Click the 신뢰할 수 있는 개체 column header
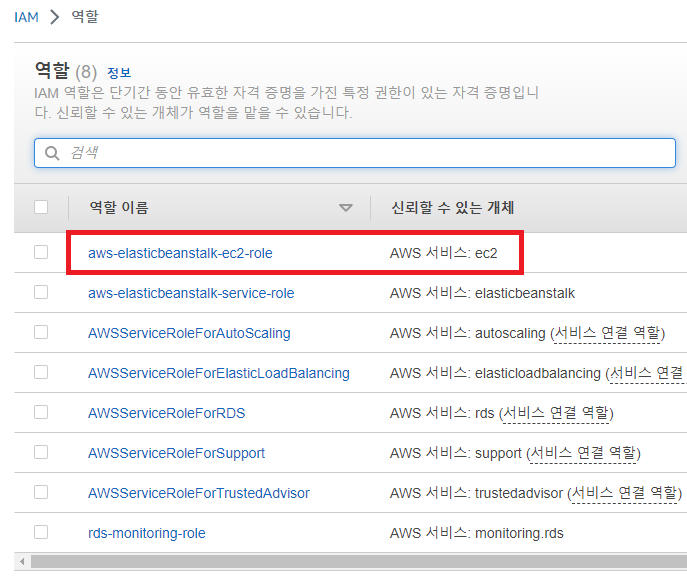The image size is (687, 582). pos(453,207)
